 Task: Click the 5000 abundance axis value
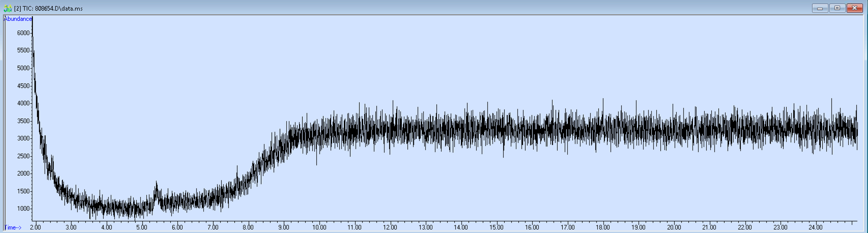coord(23,68)
